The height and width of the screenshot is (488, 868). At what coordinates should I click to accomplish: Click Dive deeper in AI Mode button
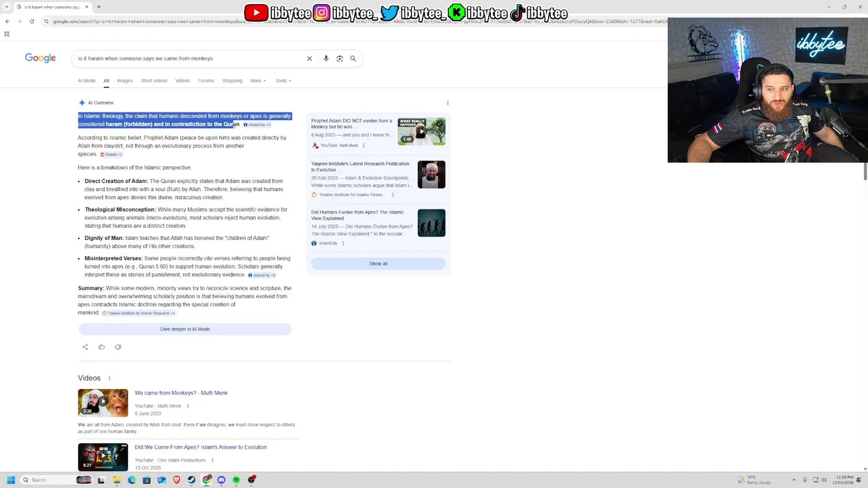[x=185, y=329]
